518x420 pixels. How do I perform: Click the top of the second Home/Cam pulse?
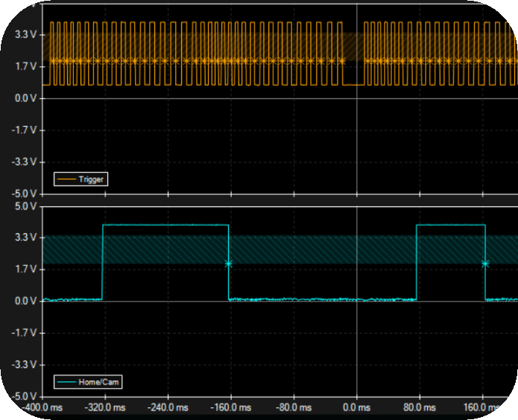[451, 225]
